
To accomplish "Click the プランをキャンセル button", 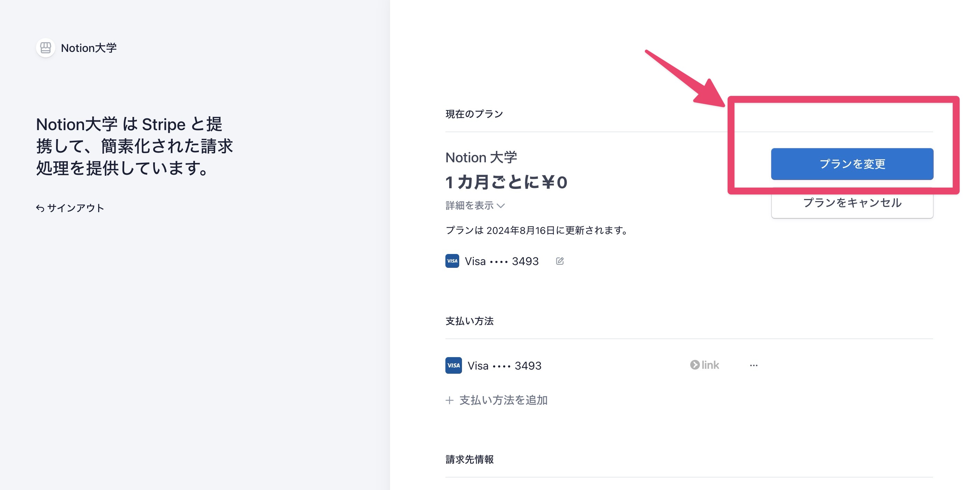I will tap(852, 203).
